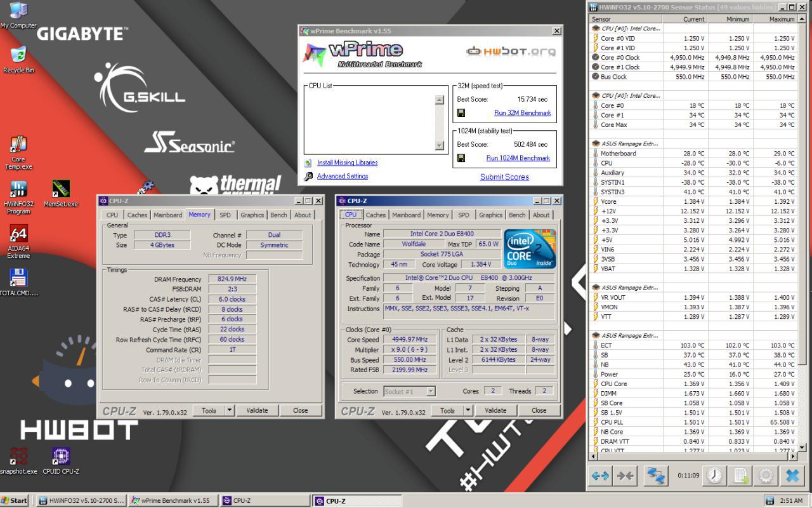The image size is (812, 508).
Task: Click the save icon for 1024M score
Action: click(461, 158)
